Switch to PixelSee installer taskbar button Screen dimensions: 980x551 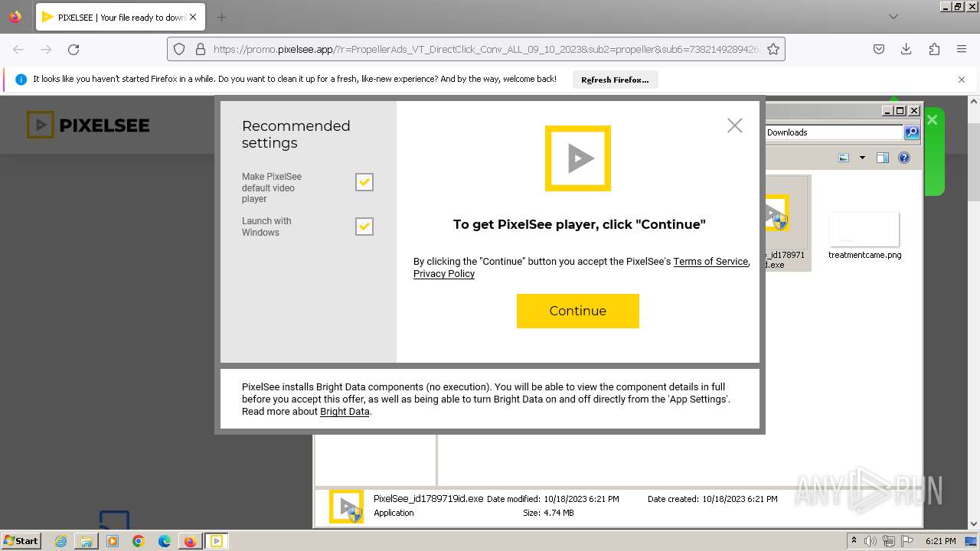(217, 541)
